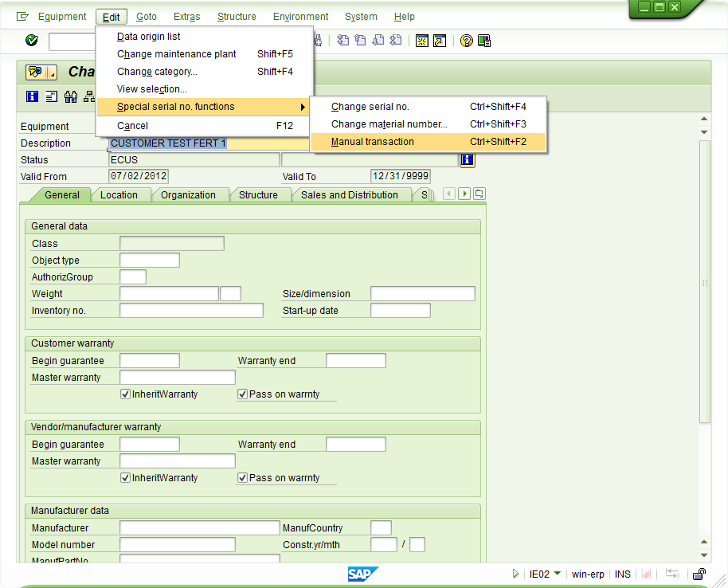Click the green checkmark Enter icon
The image size is (728, 588).
point(32,41)
